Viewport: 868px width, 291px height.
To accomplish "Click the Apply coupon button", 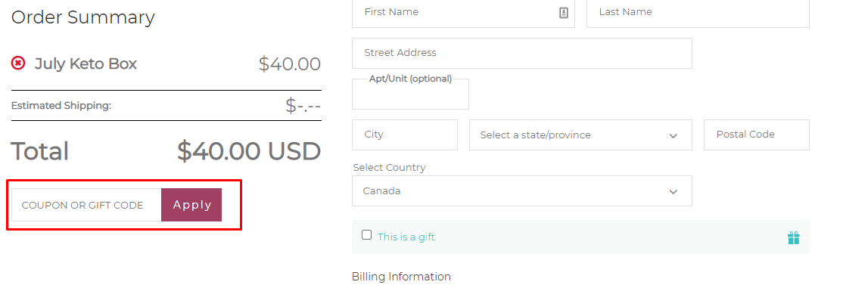I will 191,205.
